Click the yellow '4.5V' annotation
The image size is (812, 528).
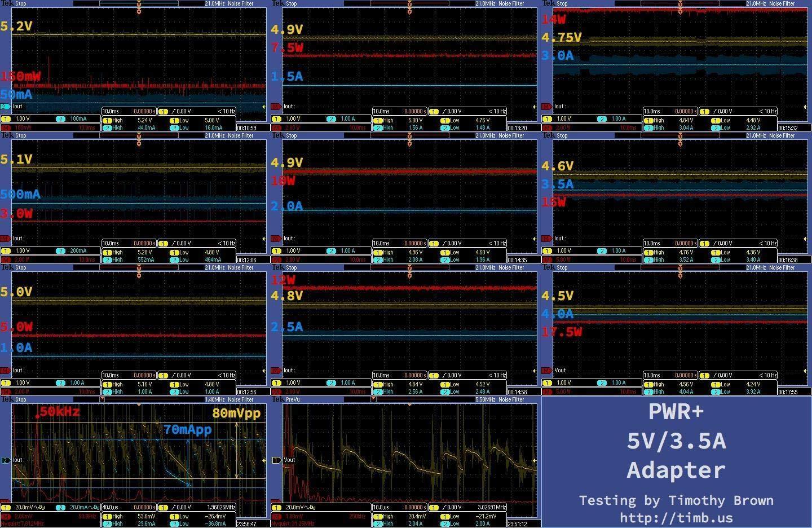click(x=557, y=296)
